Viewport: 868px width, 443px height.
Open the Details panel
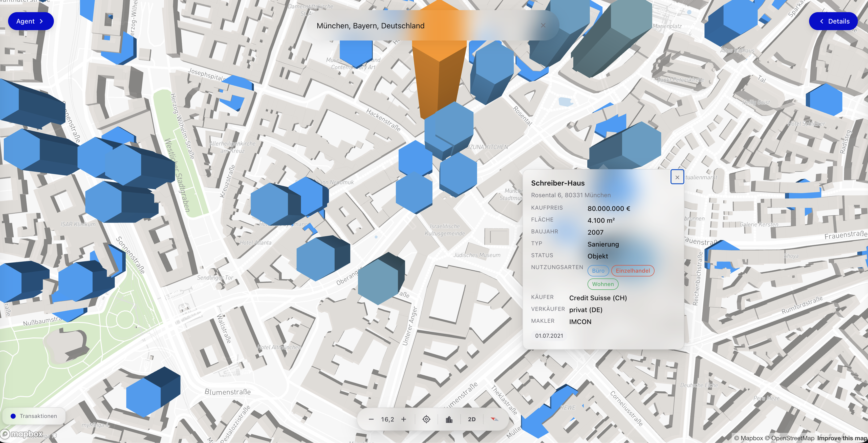coord(833,21)
